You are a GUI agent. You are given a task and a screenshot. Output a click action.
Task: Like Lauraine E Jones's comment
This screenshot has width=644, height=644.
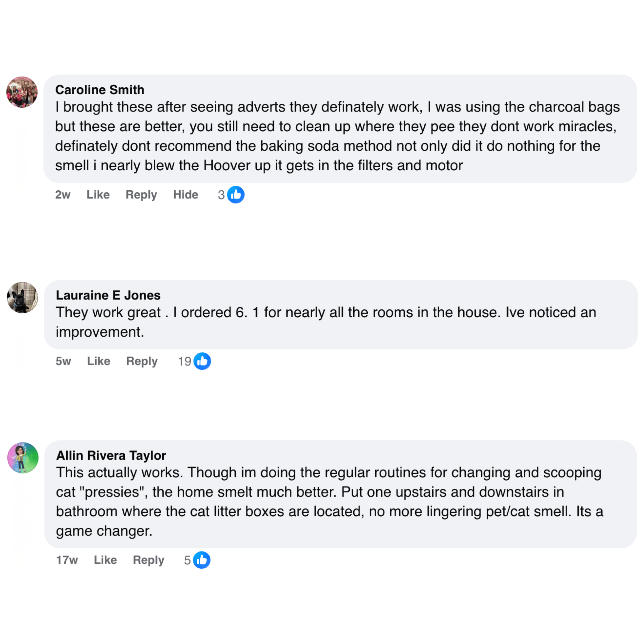coord(99,361)
